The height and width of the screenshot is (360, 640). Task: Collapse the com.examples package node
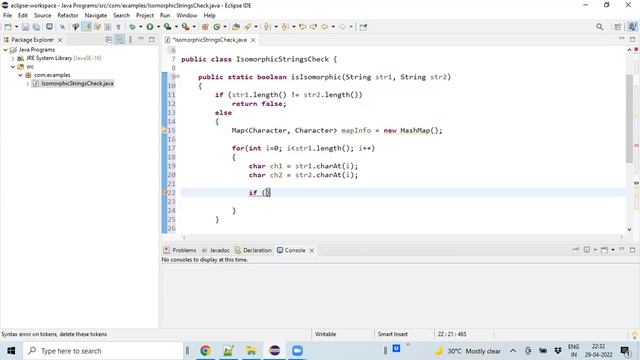coord(20,75)
